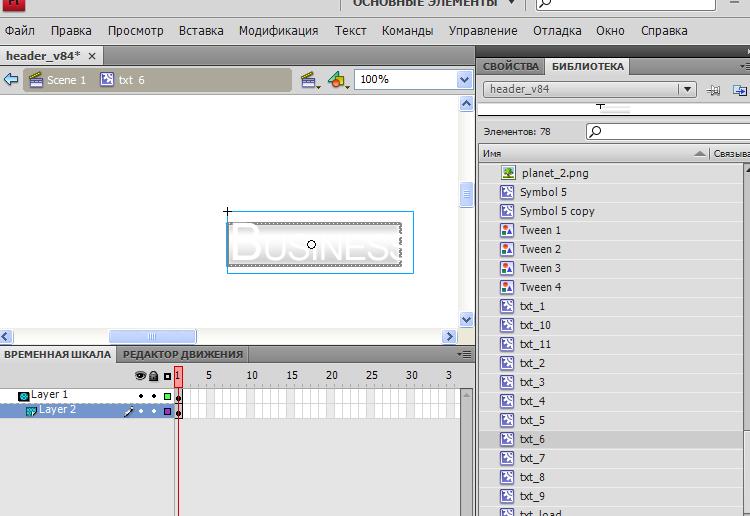750x516 pixels.
Task: Toggle Layer 2 visibility dot
Action: (141, 411)
